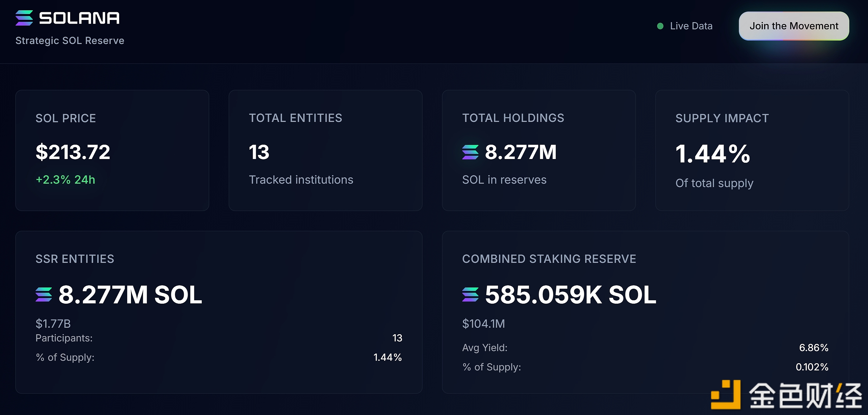This screenshot has height=415, width=868.
Task: Click the Participants count row
Action: [x=397, y=338]
